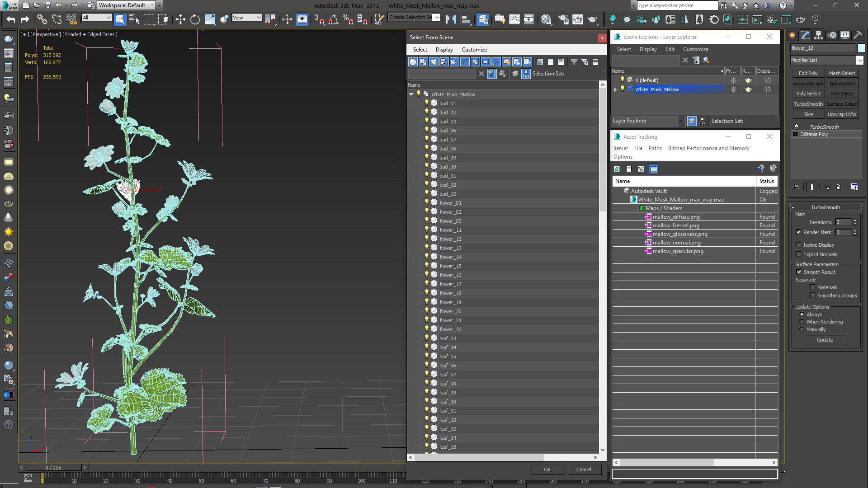
Task: Open the Customize menu in Select From Scene
Action: pos(474,50)
